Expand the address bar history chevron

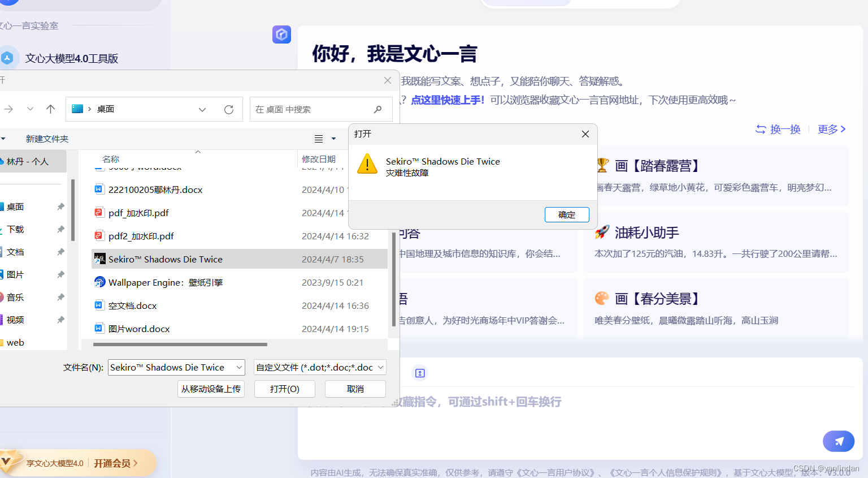pyautogui.click(x=202, y=109)
